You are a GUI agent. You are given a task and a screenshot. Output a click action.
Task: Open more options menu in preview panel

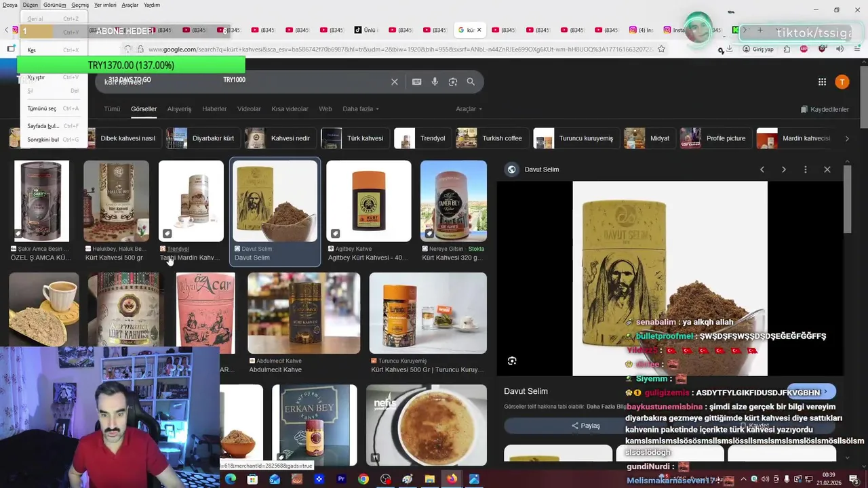[806, 169]
